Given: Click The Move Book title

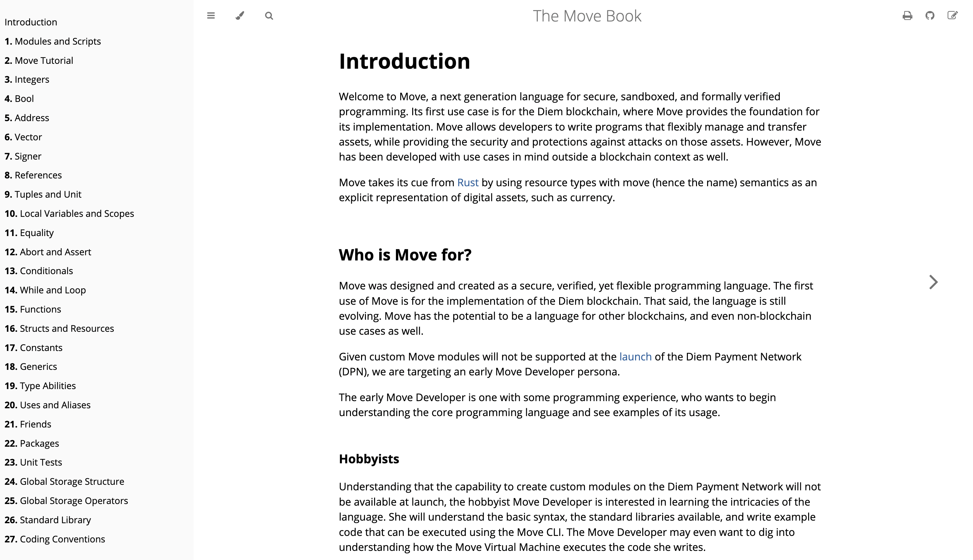Looking at the screenshot, I should (587, 16).
